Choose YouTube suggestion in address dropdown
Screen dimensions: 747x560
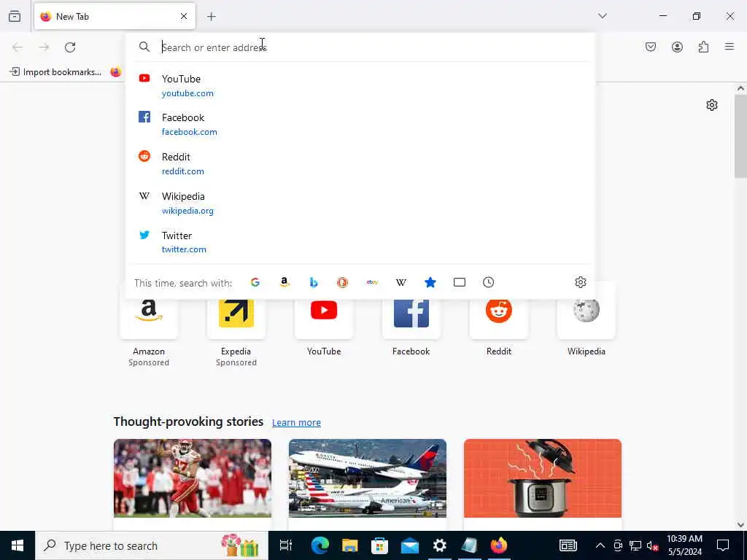[x=360, y=86]
